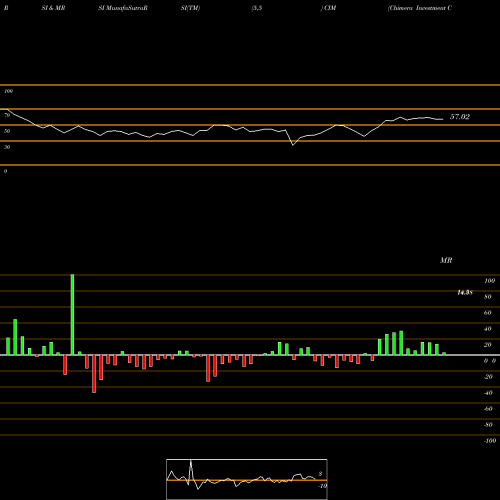Click the 30 level label on RSI axis

(x=7, y=147)
